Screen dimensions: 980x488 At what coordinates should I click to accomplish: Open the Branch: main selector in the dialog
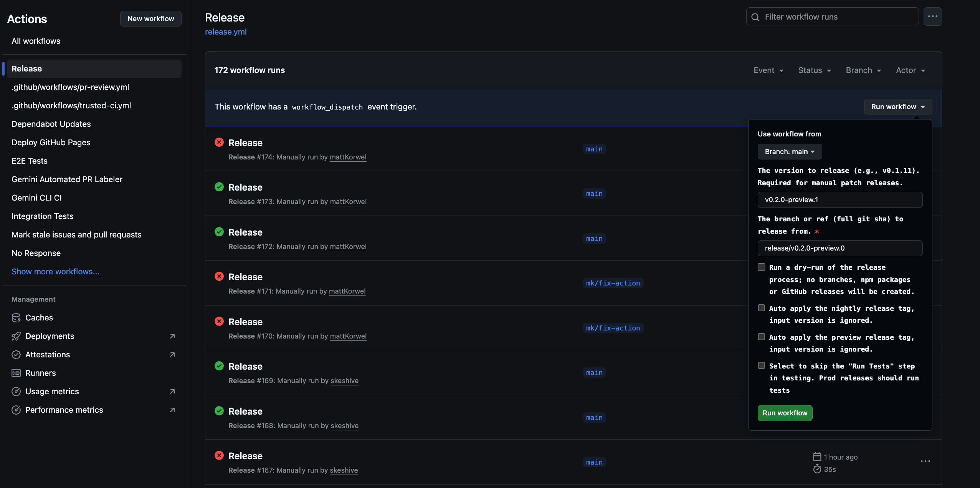[790, 151]
